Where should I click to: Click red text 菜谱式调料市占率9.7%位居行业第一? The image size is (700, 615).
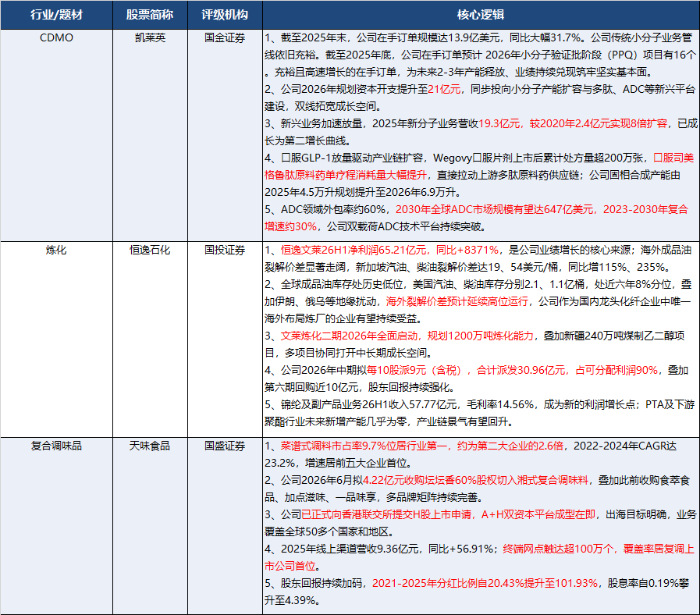tap(364, 446)
